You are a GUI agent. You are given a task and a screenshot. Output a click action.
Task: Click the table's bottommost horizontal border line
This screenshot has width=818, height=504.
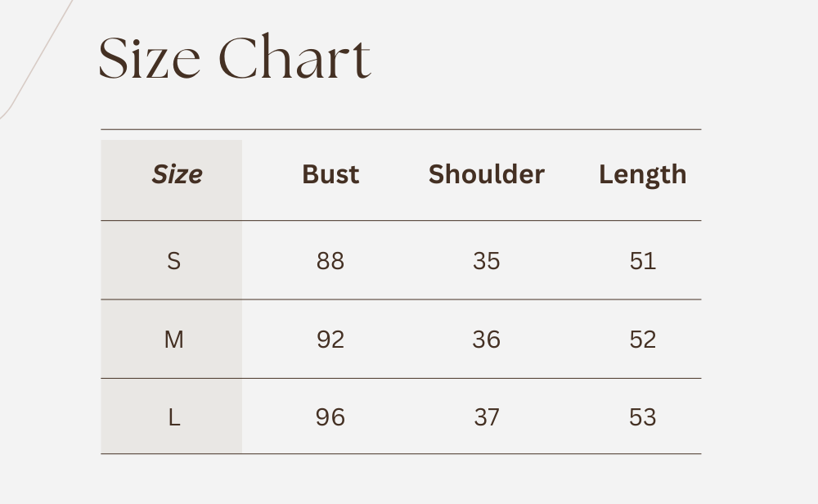401,453
